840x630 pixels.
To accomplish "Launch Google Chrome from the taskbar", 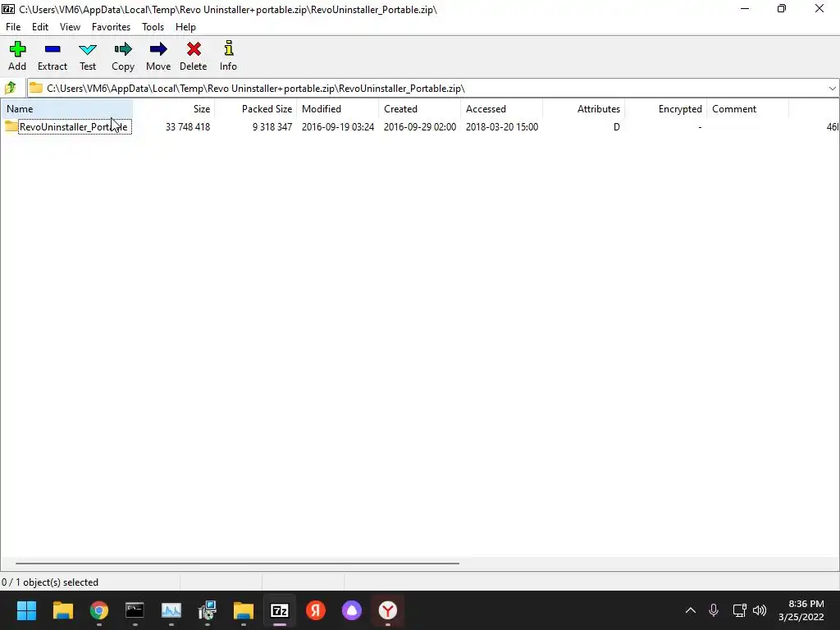I will [98, 610].
